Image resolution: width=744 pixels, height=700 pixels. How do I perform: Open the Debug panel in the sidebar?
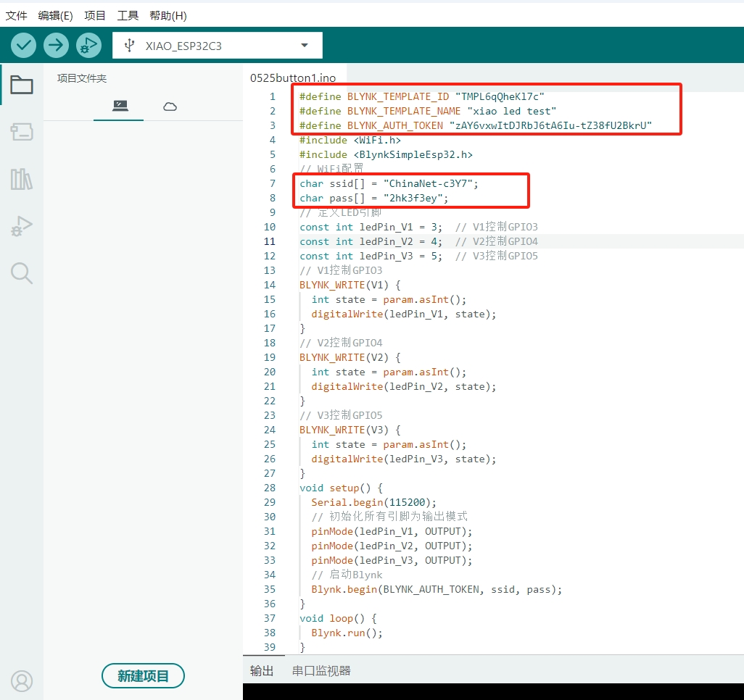21,226
